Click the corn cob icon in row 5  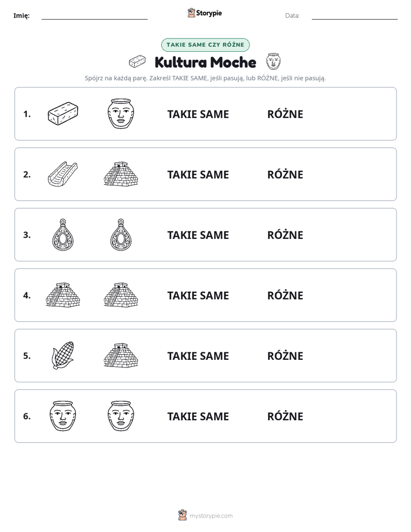63,356
